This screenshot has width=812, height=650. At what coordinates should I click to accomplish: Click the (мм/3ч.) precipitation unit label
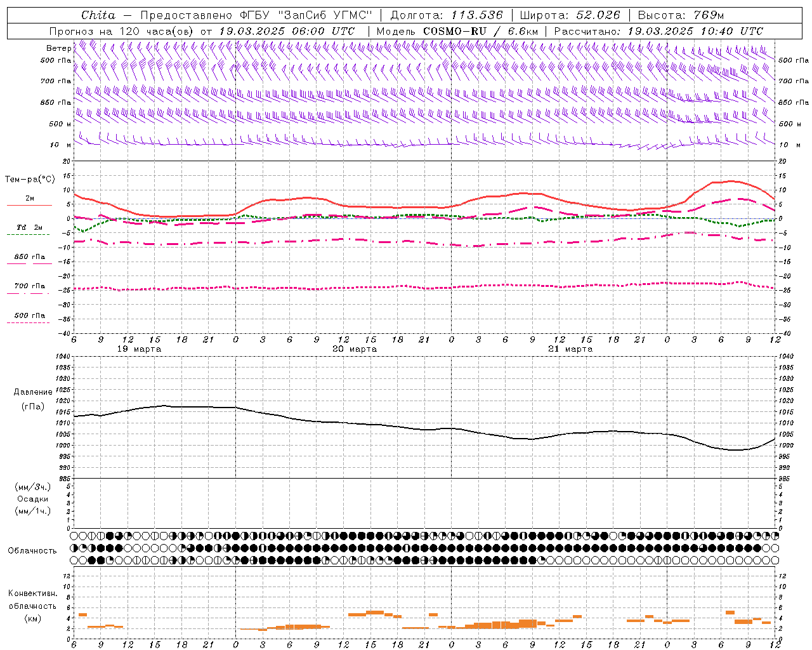(33, 487)
